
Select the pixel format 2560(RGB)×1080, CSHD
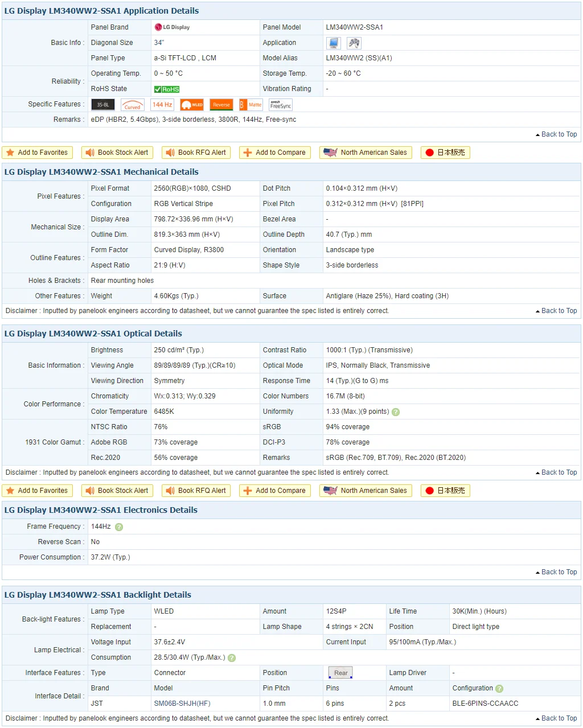pyautogui.click(x=192, y=188)
